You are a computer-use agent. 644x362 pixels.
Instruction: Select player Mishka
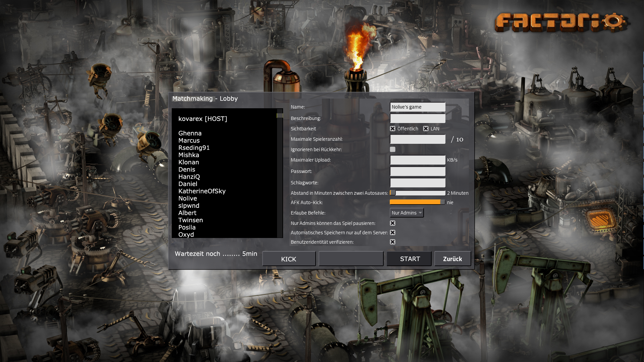189,155
